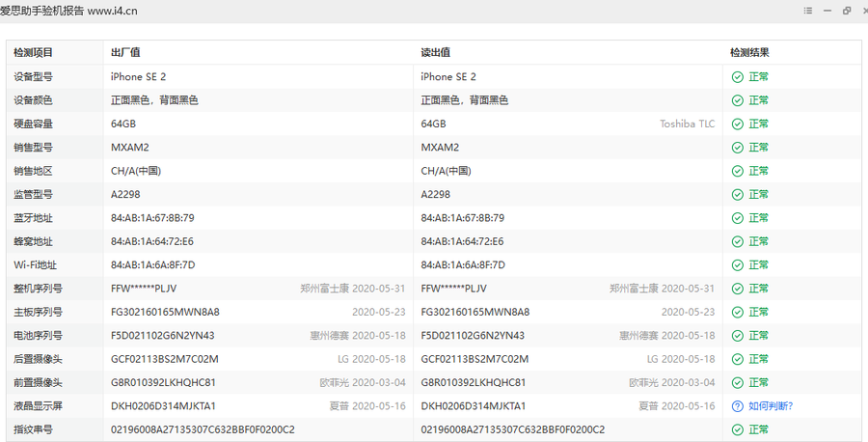Click the blue question mark icon for 液晶显示屏
The width and height of the screenshot is (868, 442).
[x=738, y=406]
